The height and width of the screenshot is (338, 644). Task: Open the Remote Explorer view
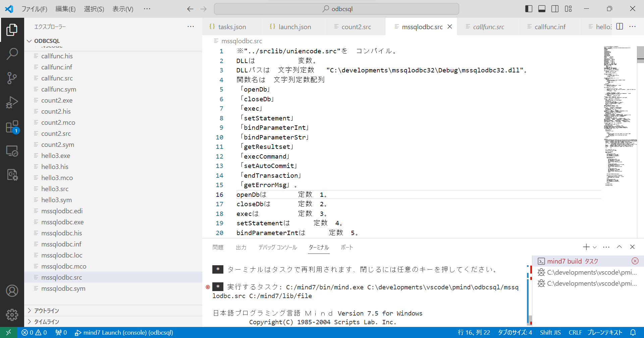click(x=12, y=151)
